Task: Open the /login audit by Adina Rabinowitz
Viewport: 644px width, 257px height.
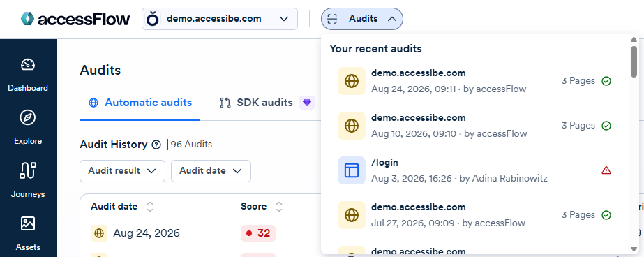Action: click(474, 170)
